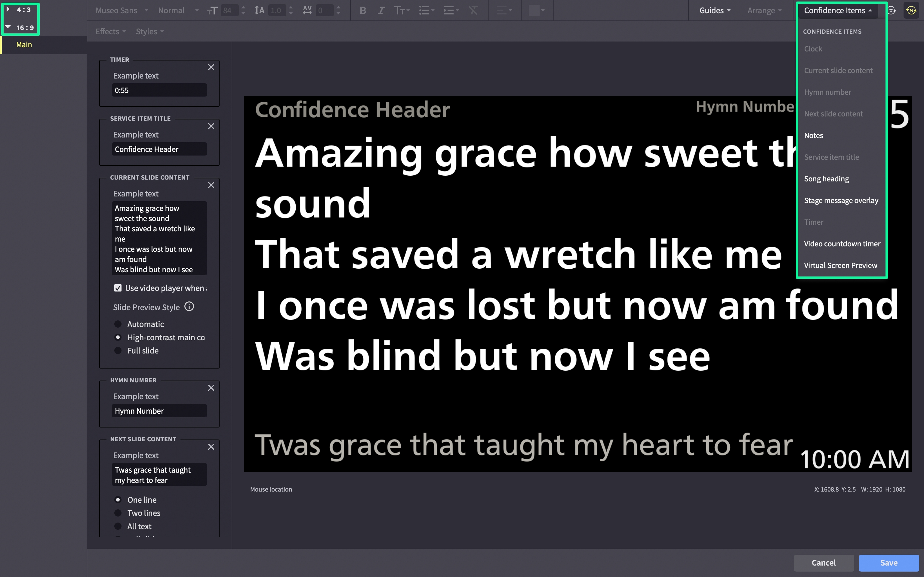Choose Notes from Confidence Items menu
The width and height of the screenshot is (924, 577).
click(813, 135)
